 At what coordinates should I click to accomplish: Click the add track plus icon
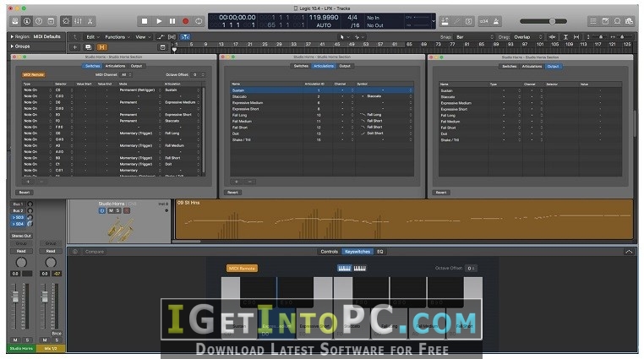pyautogui.click(x=74, y=47)
